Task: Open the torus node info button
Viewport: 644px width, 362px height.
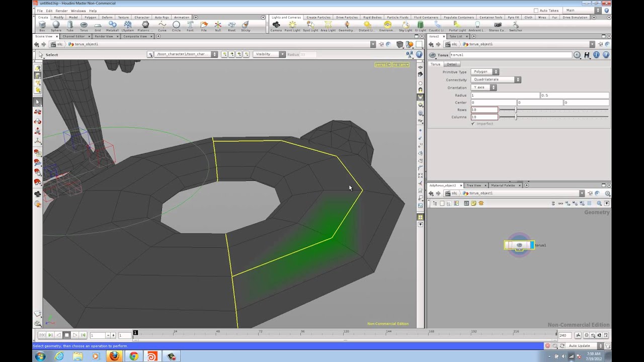Action: 597,55
